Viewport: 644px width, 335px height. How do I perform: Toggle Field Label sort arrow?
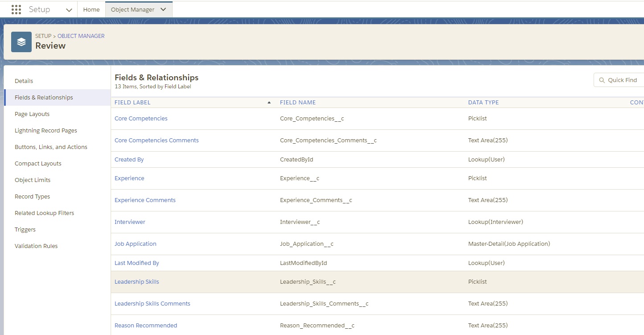coord(269,103)
